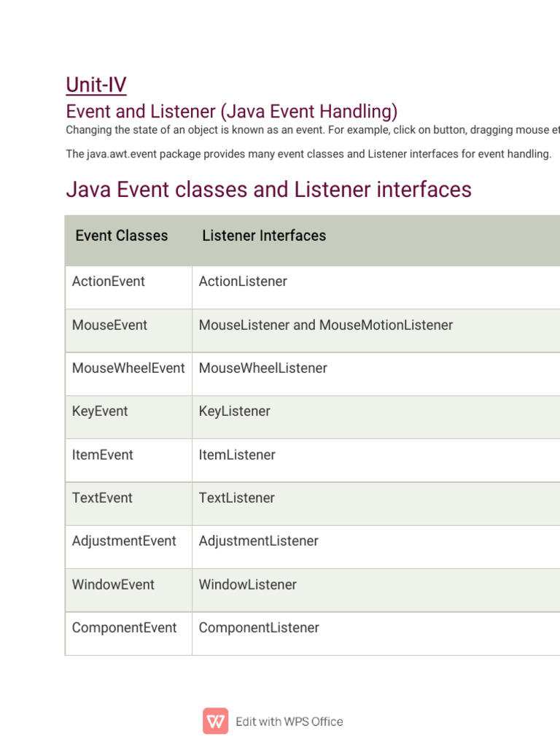
Task: Click the Event and Listener heading
Action: (232, 112)
